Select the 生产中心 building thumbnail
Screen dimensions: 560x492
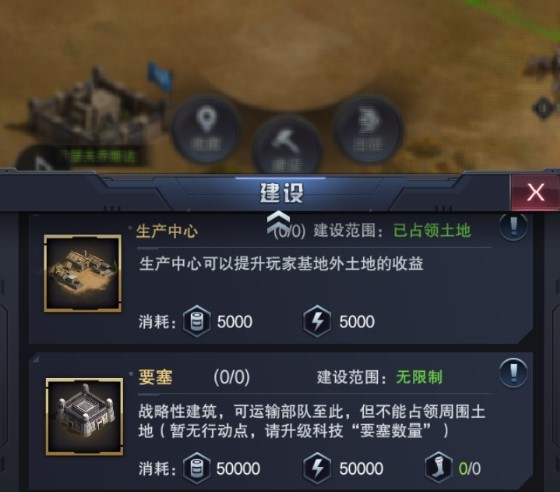83,273
